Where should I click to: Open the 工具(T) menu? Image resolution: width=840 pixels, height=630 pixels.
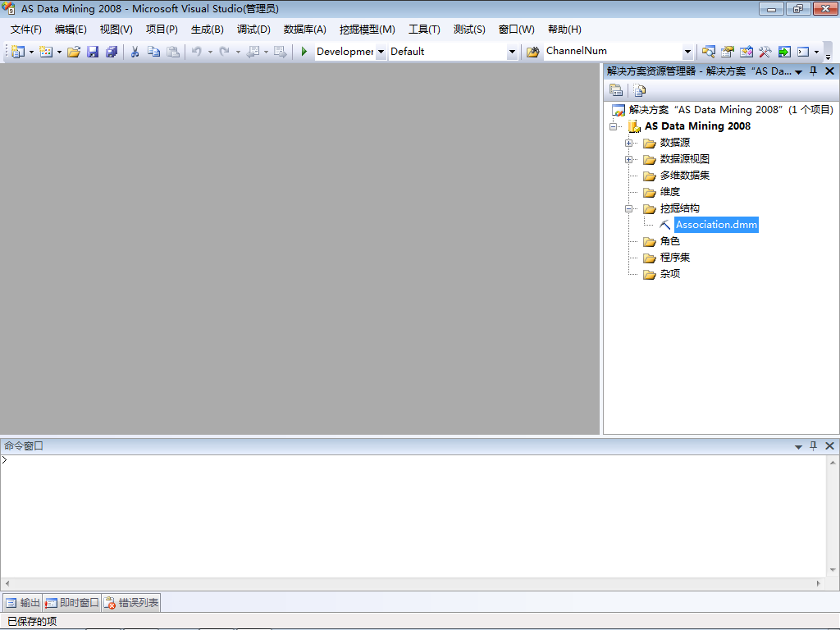(x=424, y=30)
